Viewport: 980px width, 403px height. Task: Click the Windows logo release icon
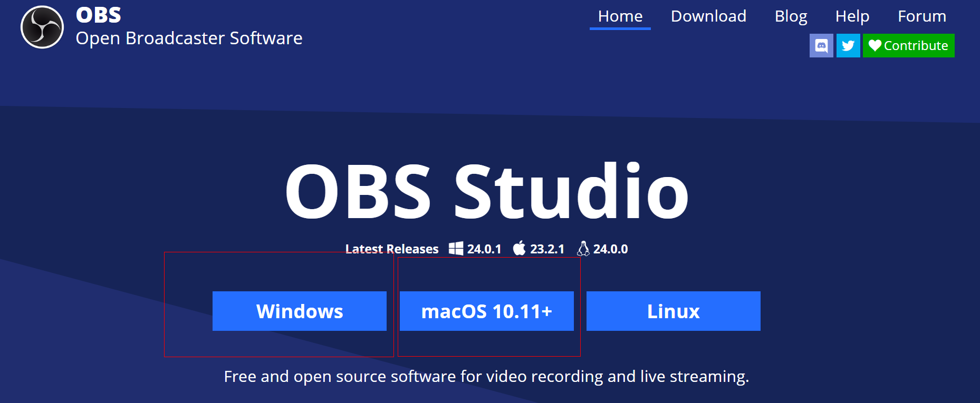(456, 249)
